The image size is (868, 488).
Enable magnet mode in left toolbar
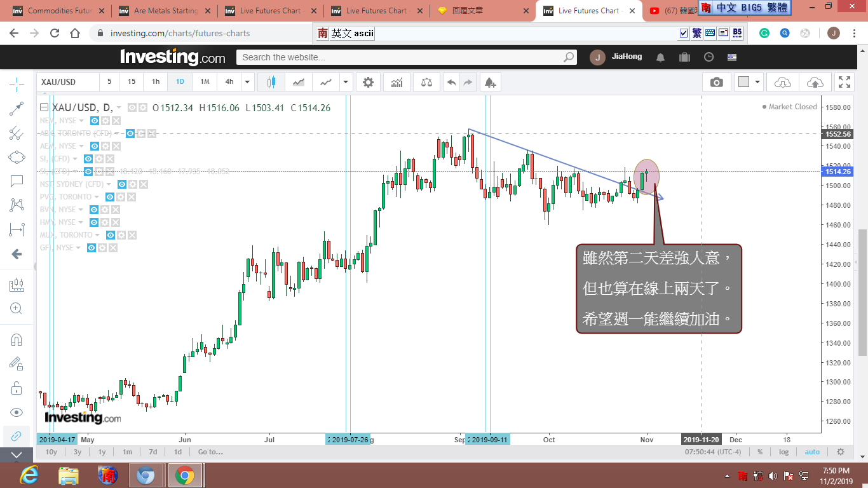[x=17, y=339]
